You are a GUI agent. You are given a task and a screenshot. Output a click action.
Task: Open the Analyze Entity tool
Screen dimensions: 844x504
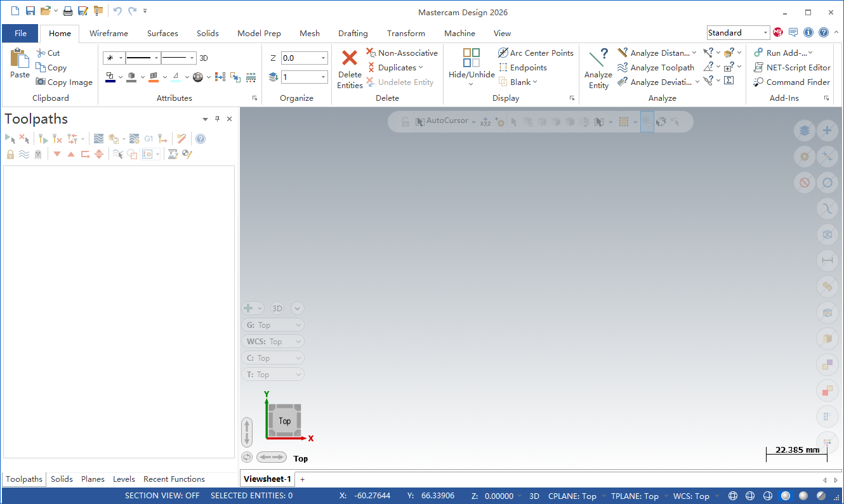point(598,68)
